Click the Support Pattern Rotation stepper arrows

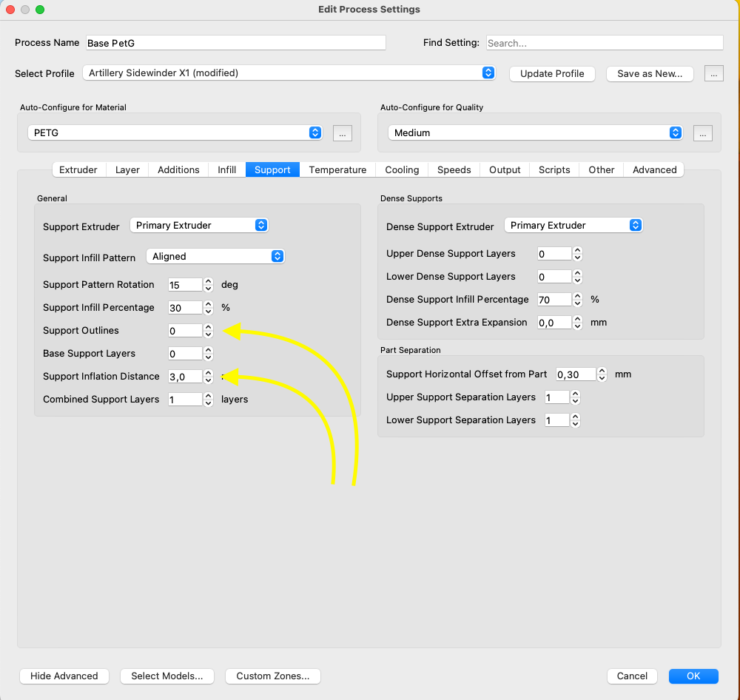[x=208, y=285]
